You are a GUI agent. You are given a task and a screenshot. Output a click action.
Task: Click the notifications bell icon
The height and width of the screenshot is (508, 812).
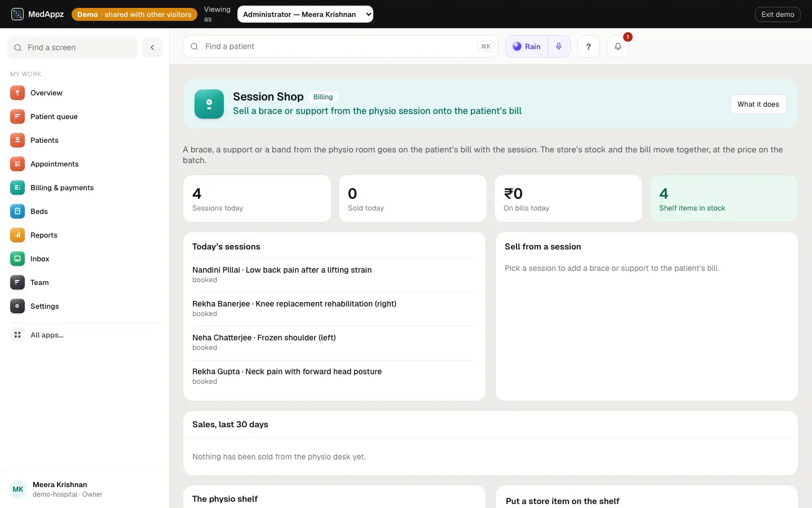coord(618,46)
